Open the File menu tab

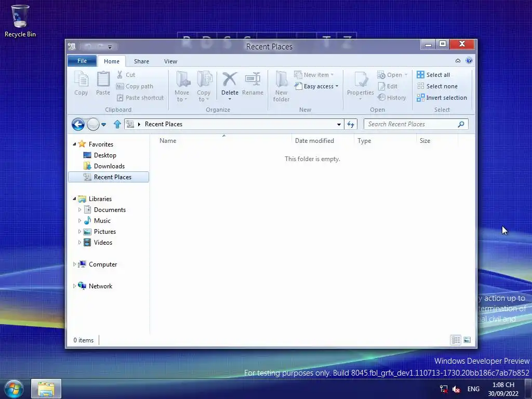[x=82, y=61]
